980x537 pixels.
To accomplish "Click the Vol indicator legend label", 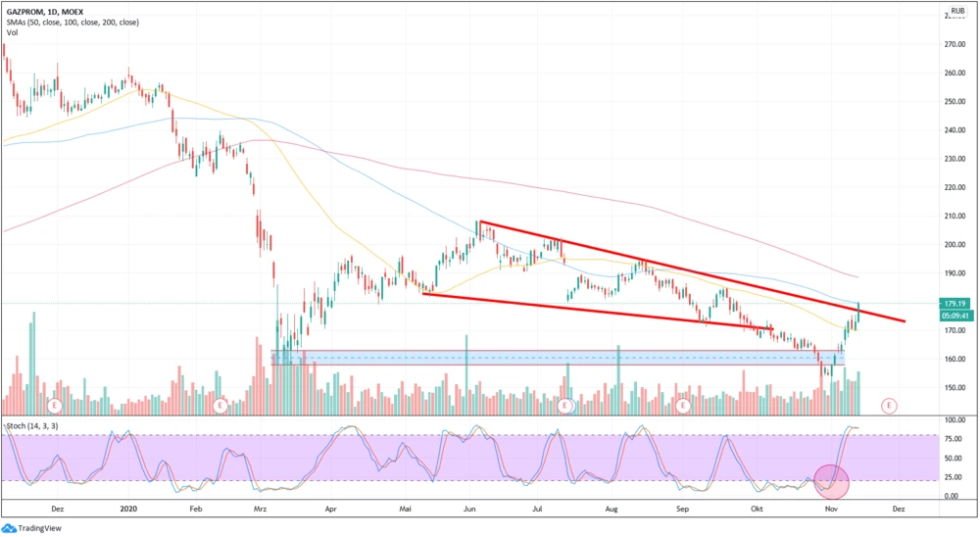I will [13, 32].
